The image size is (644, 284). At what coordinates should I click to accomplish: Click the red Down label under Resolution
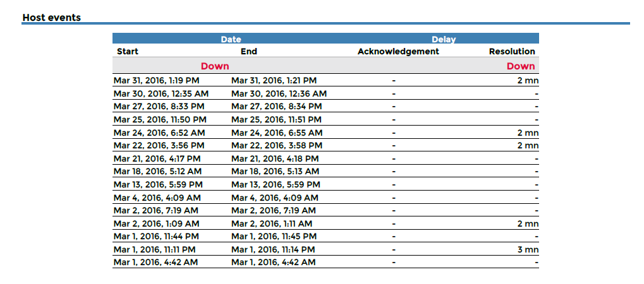[x=521, y=66]
